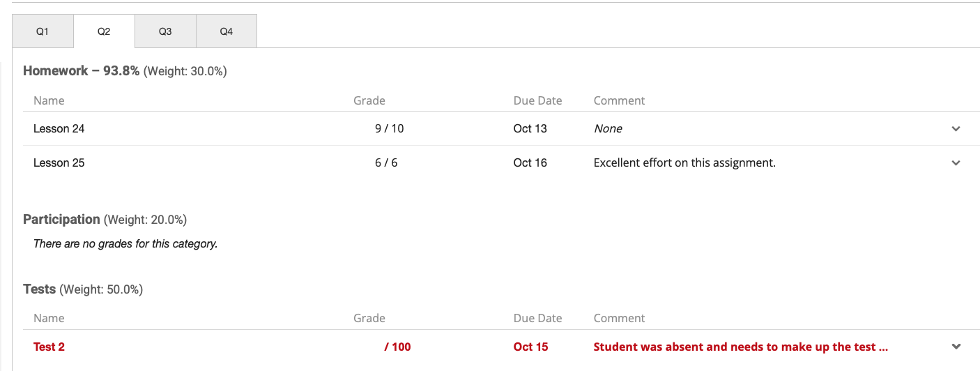Open the Q3 tab
Image resolution: width=980 pixels, height=371 pixels.
coord(165,31)
